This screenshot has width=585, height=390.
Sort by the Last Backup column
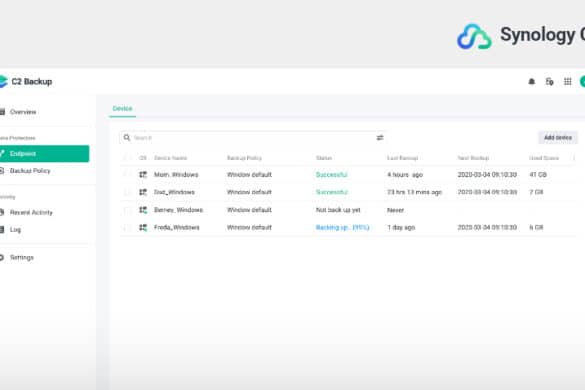click(x=403, y=158)
